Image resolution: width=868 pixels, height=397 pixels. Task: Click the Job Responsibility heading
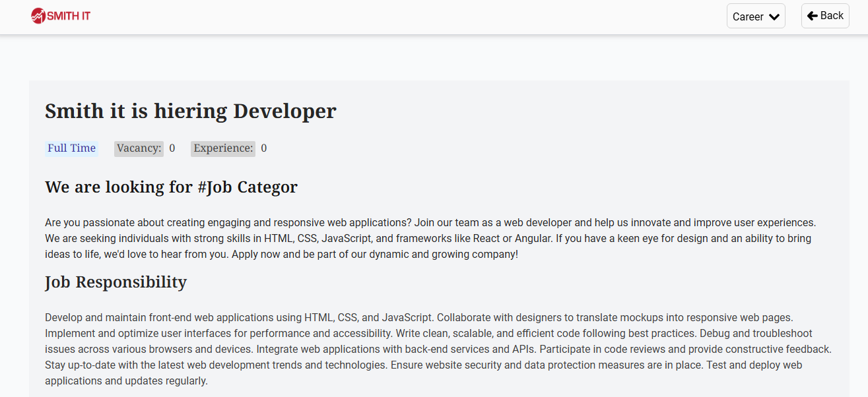[116, 282]
